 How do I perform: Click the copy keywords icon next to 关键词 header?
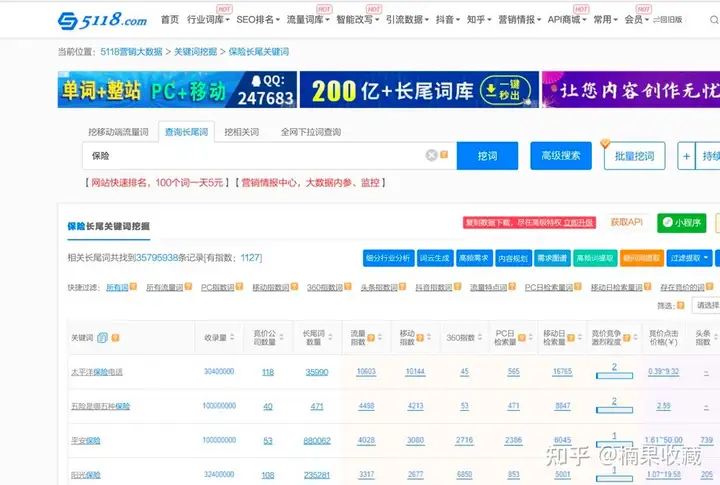pos(102,338)
